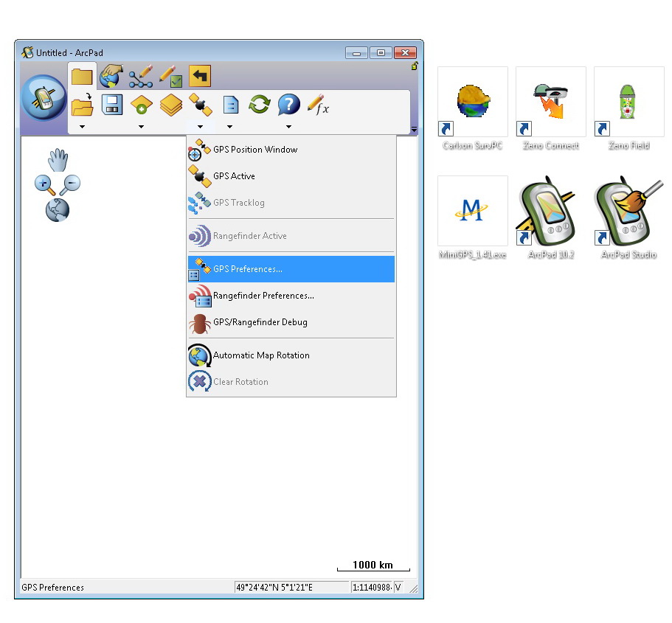Click the window resize grip corner
The image size is (672, 623).
414,589
